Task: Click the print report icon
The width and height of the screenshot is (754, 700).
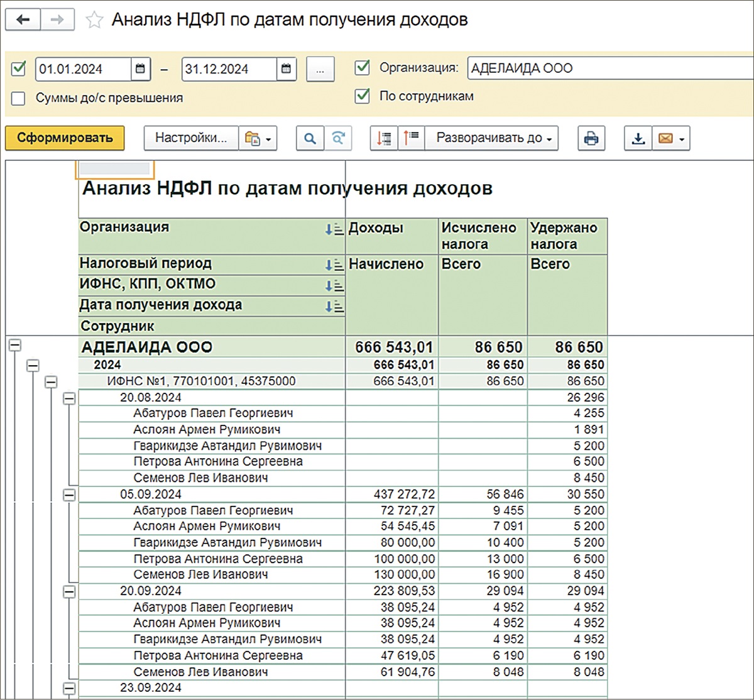Action: pos(591,138)
